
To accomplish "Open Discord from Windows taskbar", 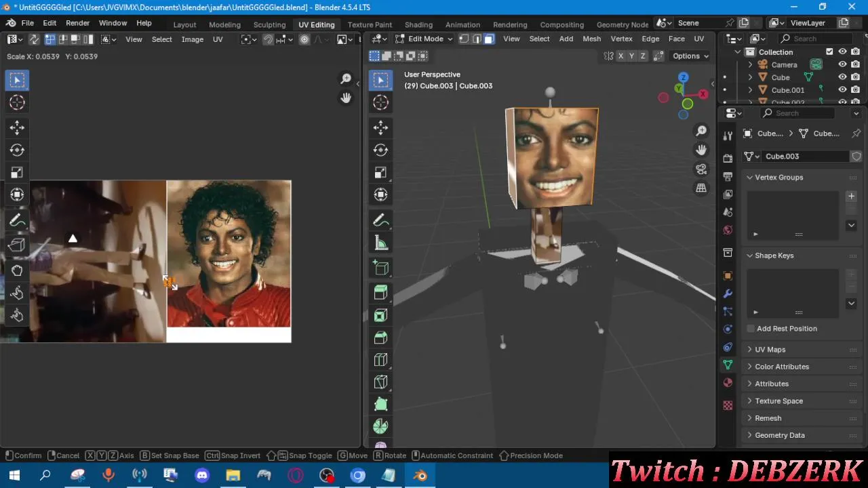I will (x=201, y=475).
